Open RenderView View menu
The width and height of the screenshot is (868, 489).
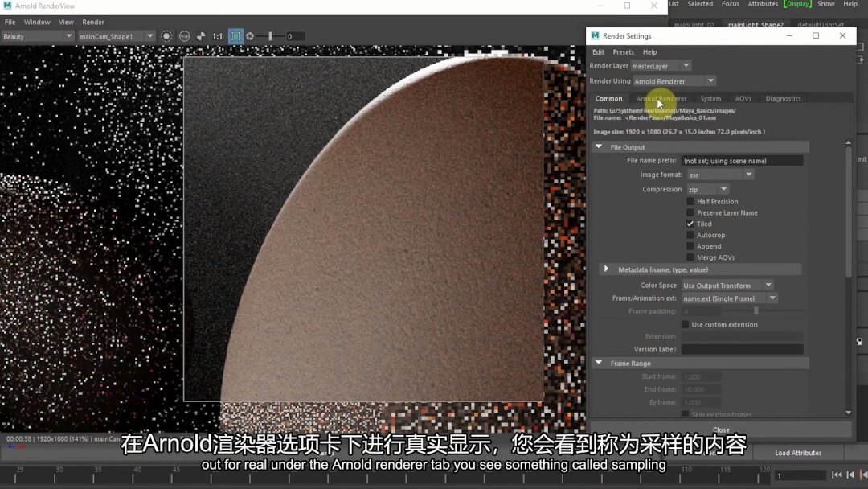66,23
